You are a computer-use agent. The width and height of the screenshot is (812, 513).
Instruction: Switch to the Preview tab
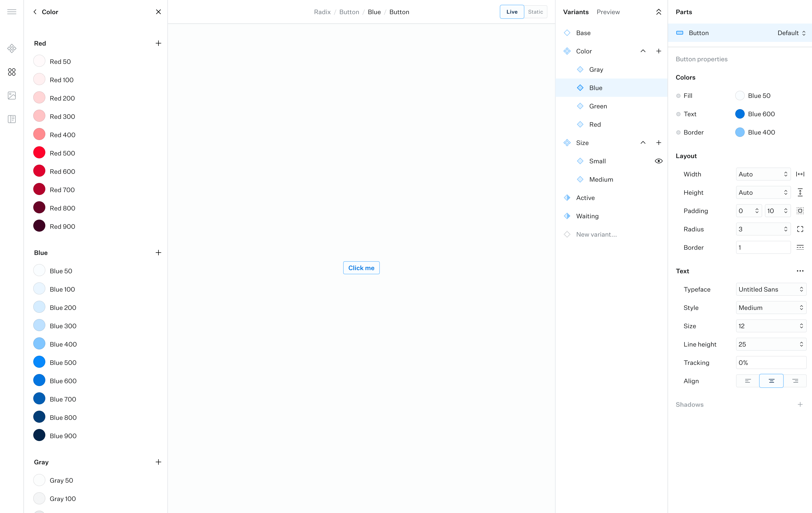[x=608, y=12]
